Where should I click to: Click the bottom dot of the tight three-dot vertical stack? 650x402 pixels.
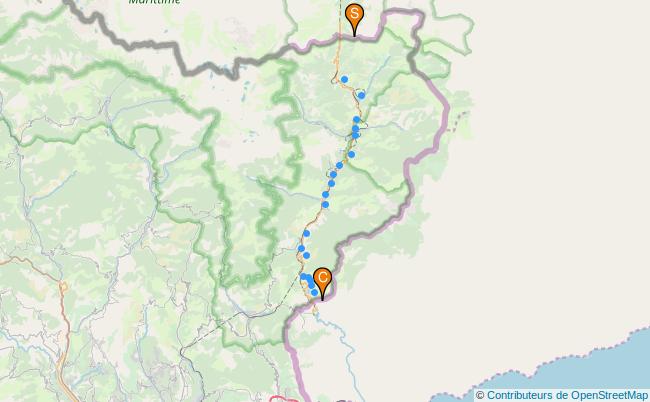356,135
